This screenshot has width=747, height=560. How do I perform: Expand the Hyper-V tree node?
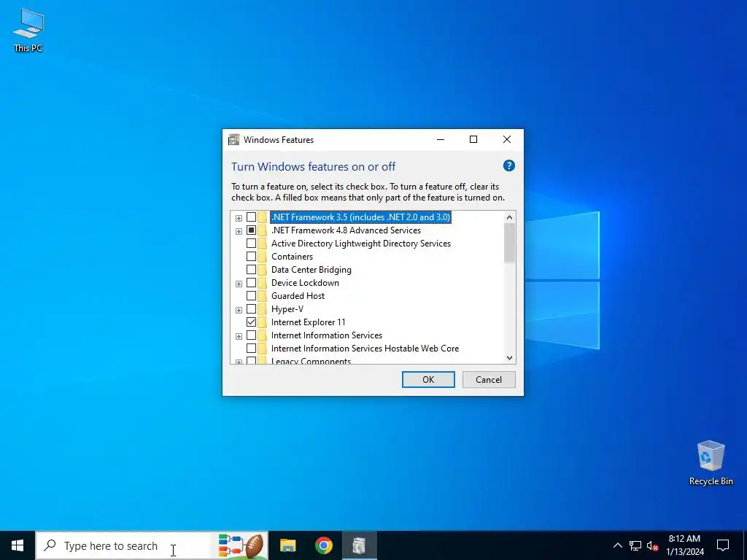[x=239, y=310]
